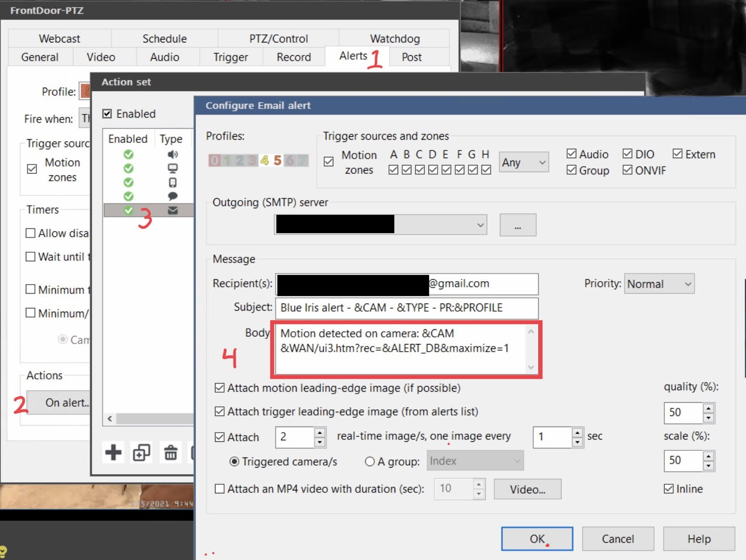This screenshot has width=746, height=560.
Task: Select profile 5 in Profiles strip
Action: click(x=277, y=161)
